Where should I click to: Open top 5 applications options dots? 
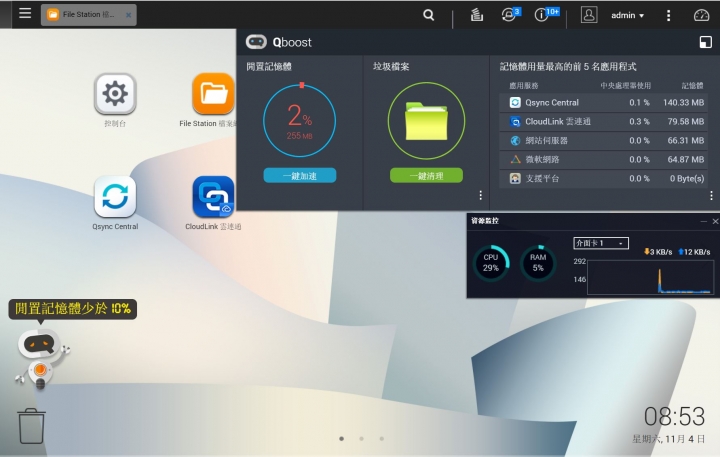tap(711, 195)
